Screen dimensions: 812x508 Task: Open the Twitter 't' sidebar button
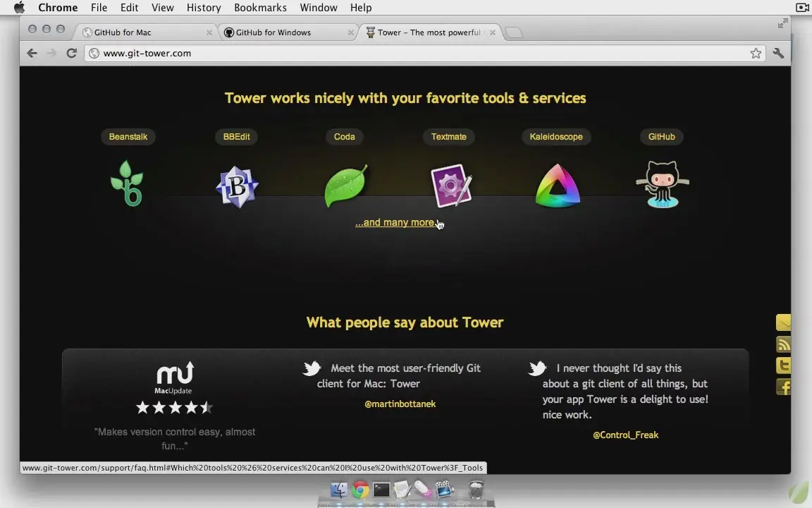tap(783, 365)
